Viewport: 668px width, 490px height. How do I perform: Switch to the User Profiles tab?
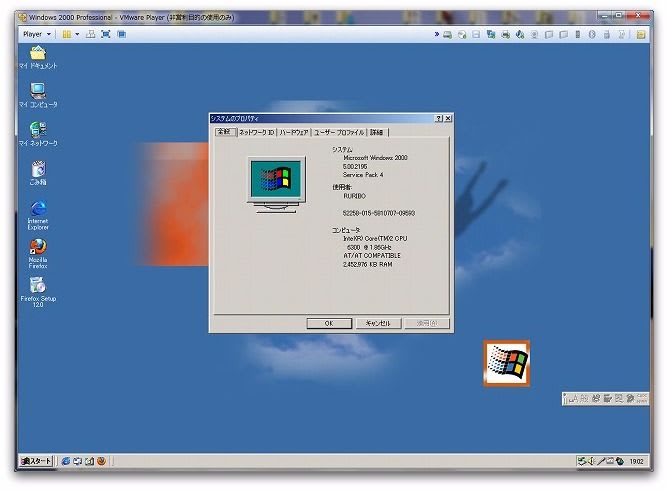point(339,133)
